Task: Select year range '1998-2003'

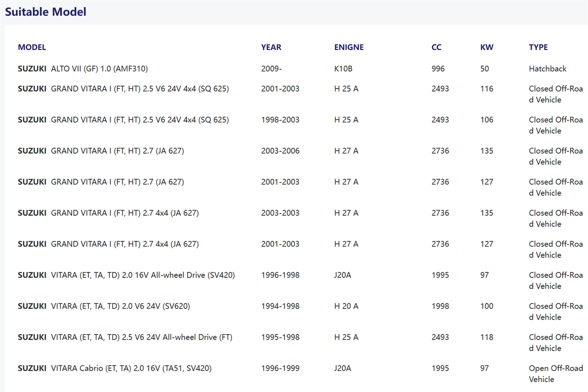Action: 280,120
